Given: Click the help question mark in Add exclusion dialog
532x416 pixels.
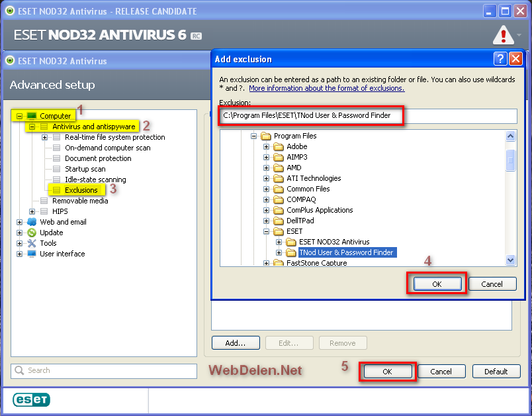Looking at the screenshot, I should click(500, 59).
